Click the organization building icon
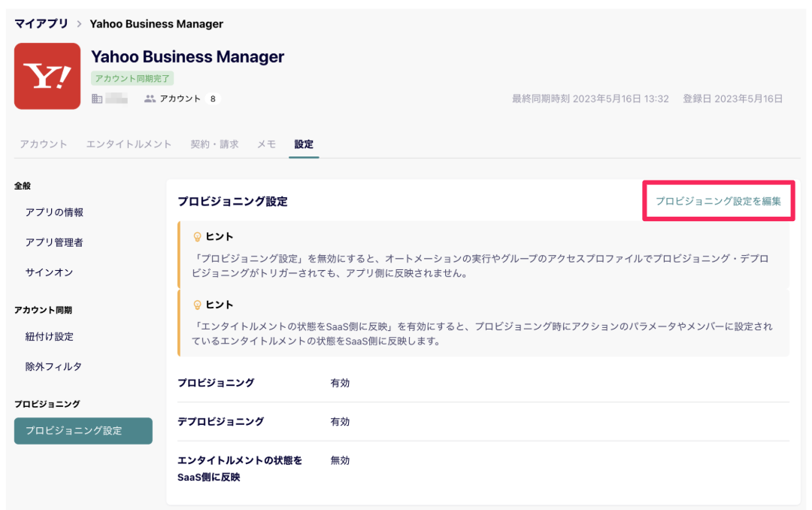Screen dimensions: 812x510 (x=97, y=99)
